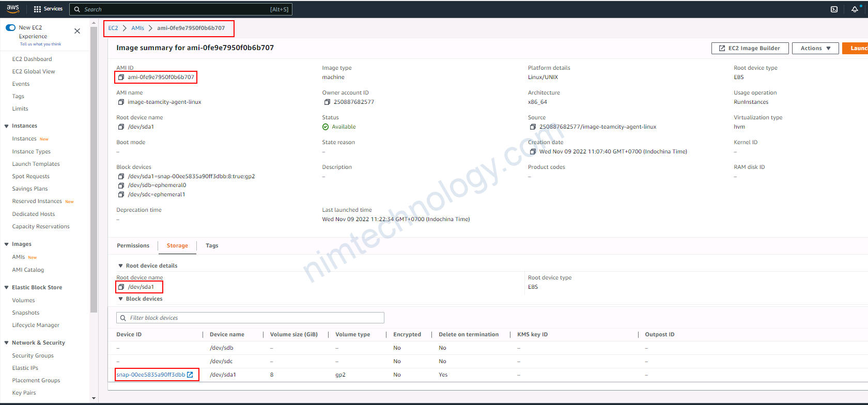Open AMIs in the sidebar
Viewport: 868px width, 405px height.
pyautogui.click(x=19, y=257)
